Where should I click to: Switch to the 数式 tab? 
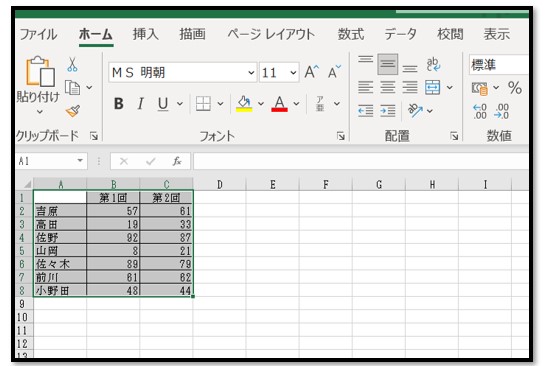pos(350,34)
